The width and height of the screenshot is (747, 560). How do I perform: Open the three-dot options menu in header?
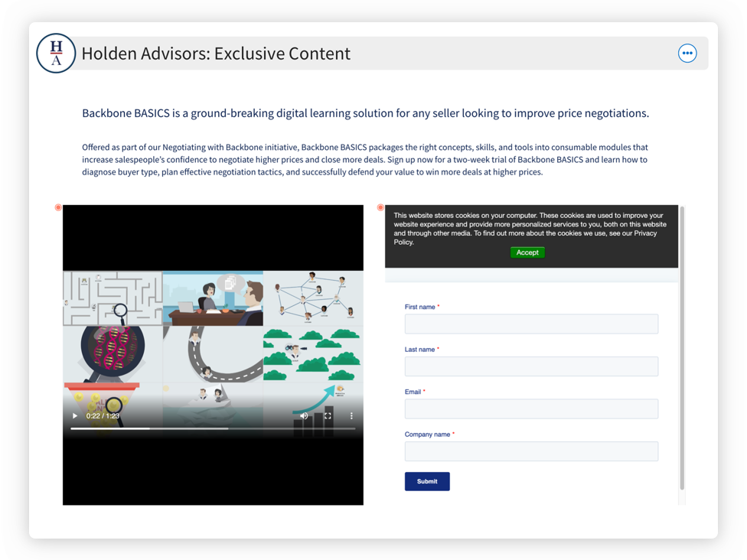(x=687, y=54)
